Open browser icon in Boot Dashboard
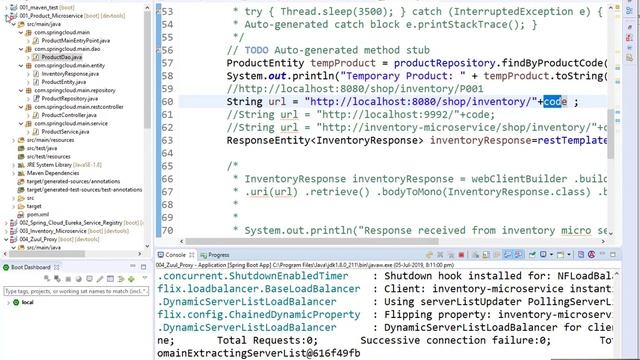Viewport: 640px width, 360px height. [x=79, y=279]
